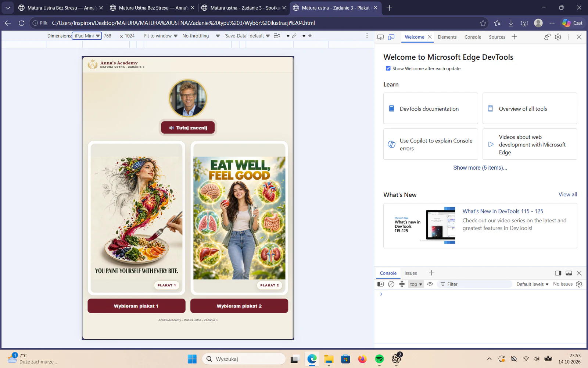
Task: Toggle the console sidebar icon
Action: click(380, 284)
